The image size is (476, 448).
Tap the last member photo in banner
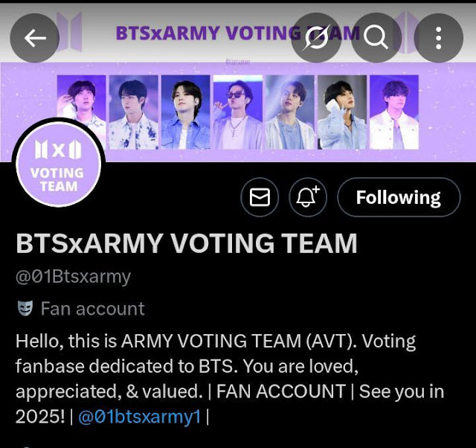394,112
